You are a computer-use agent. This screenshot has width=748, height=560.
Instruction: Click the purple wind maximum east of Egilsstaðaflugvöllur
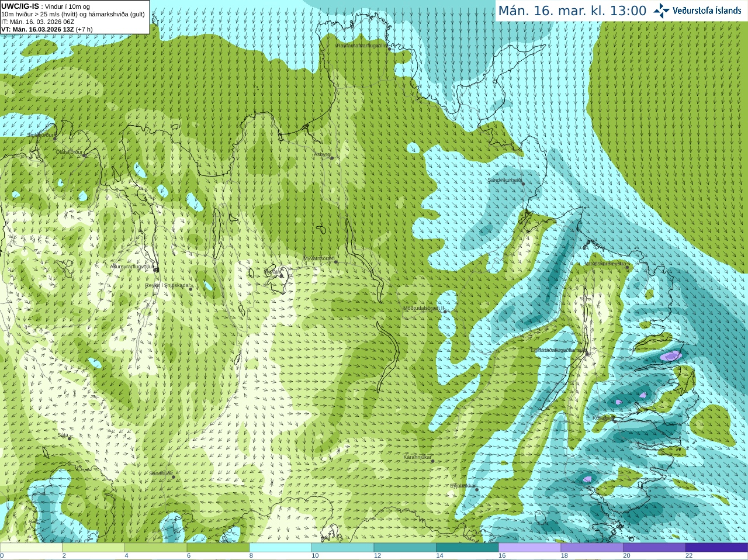click(671, 355)
